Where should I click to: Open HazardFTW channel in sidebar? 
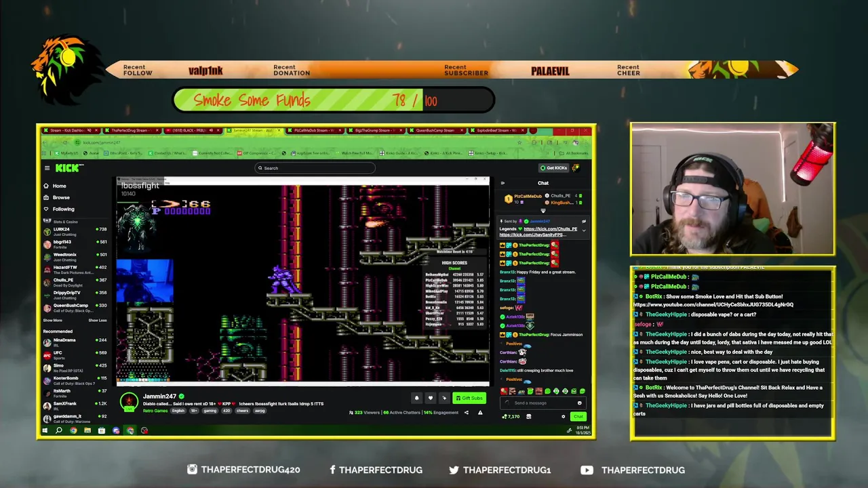[x=75, y=269]
